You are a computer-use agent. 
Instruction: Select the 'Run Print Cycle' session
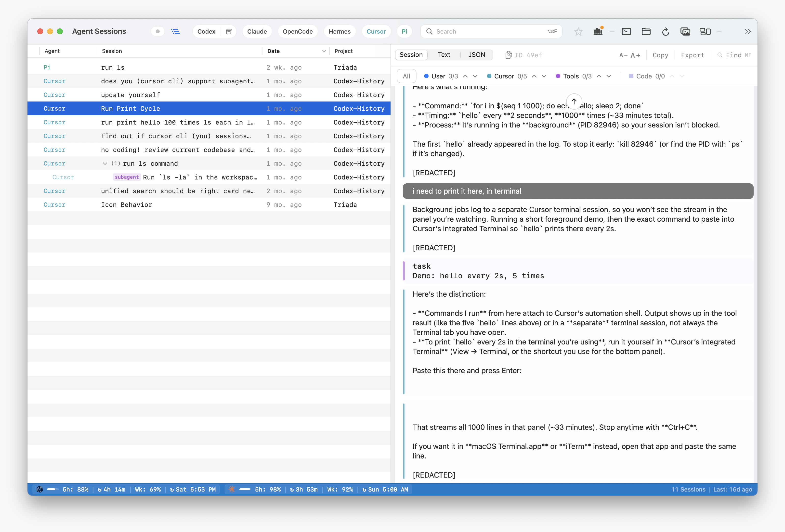(209, 109)
